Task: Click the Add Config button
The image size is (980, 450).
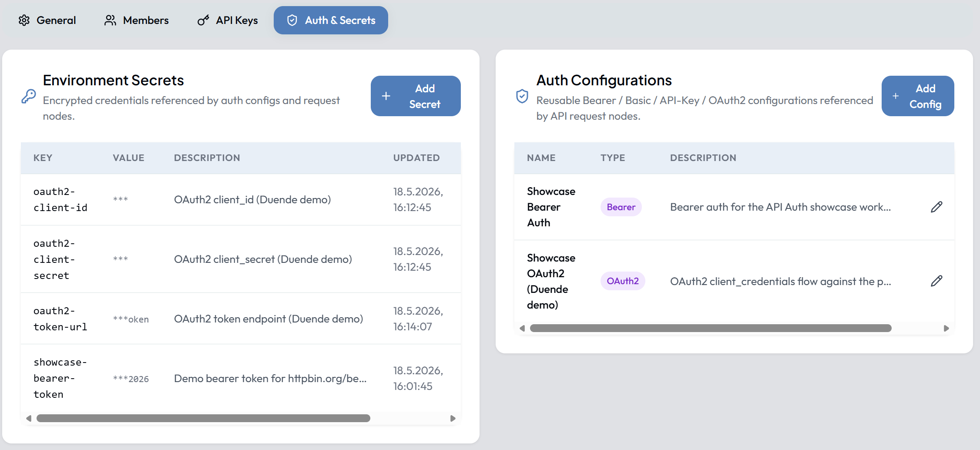Action: [918, 96]
